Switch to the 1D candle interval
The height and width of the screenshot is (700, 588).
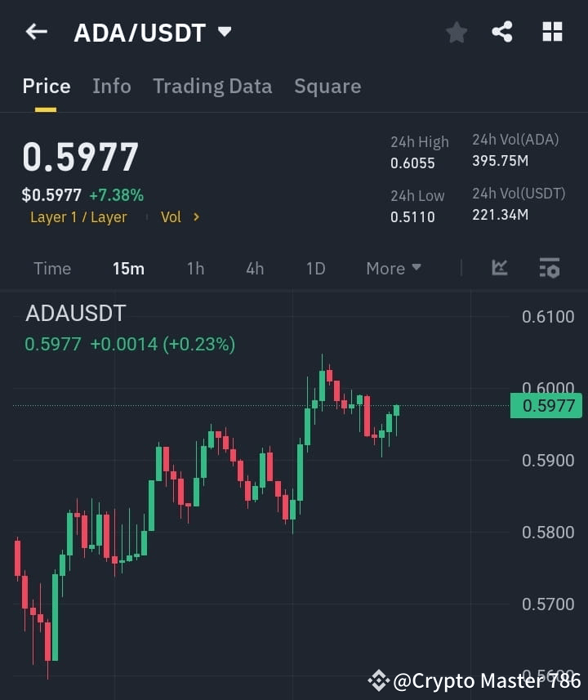pos(315,267)
